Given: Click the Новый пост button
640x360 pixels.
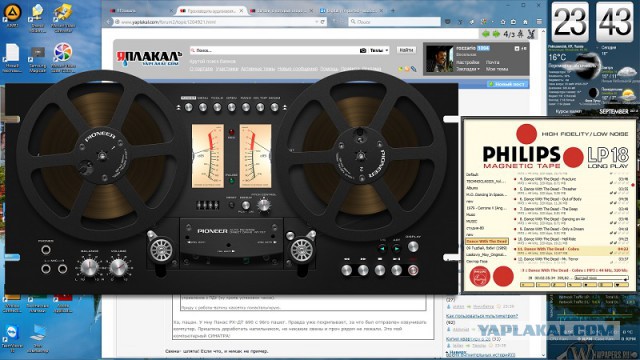Looking at the screenshot, I should point(508,84).
